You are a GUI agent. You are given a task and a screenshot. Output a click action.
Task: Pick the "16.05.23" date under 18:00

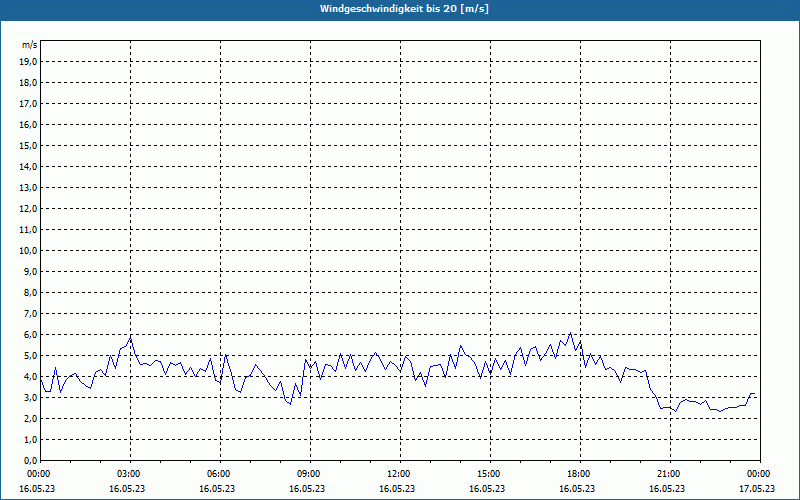[x=577, y=489]
